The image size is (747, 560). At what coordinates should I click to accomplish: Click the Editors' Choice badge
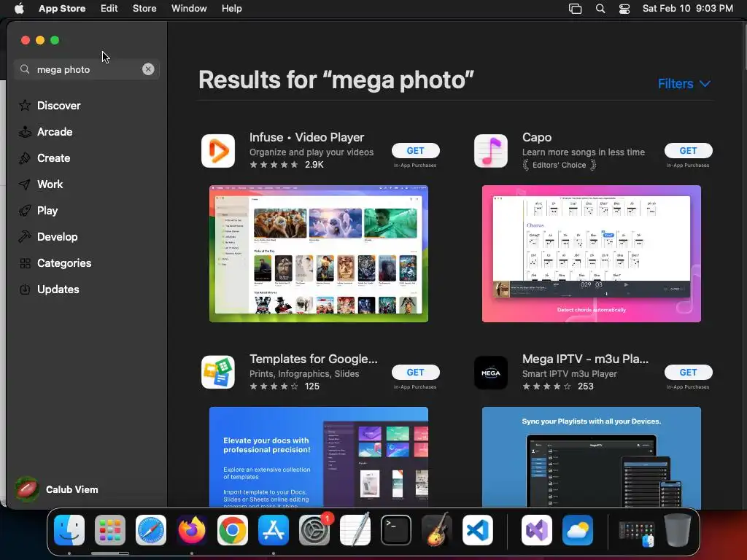pyautogui.click(x=560, y=165)
